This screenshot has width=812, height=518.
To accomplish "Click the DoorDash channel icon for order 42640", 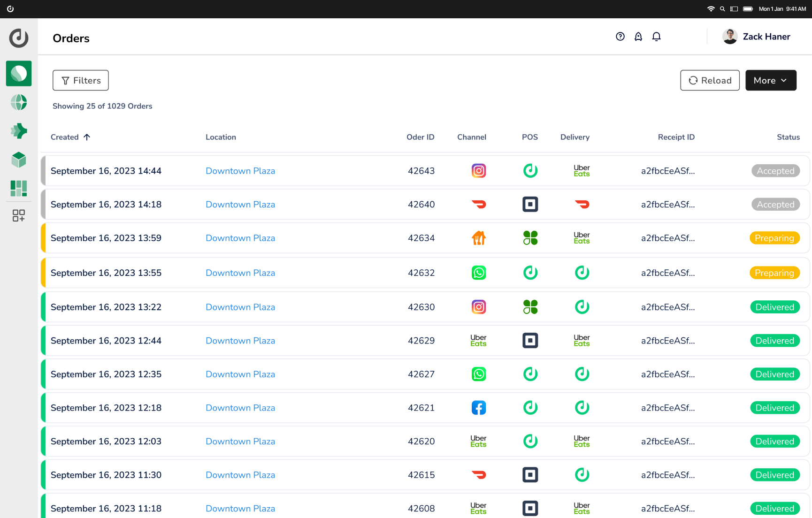I will (479, 205).
